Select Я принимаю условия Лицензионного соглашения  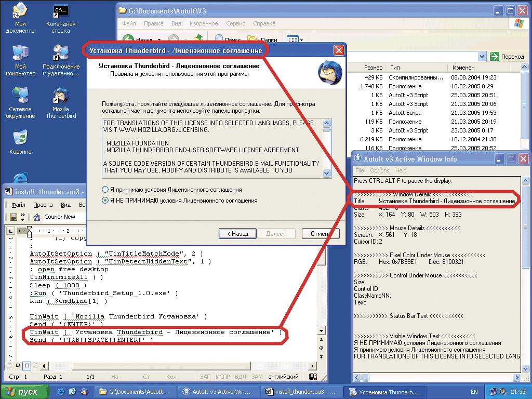(x=172, y=190)
